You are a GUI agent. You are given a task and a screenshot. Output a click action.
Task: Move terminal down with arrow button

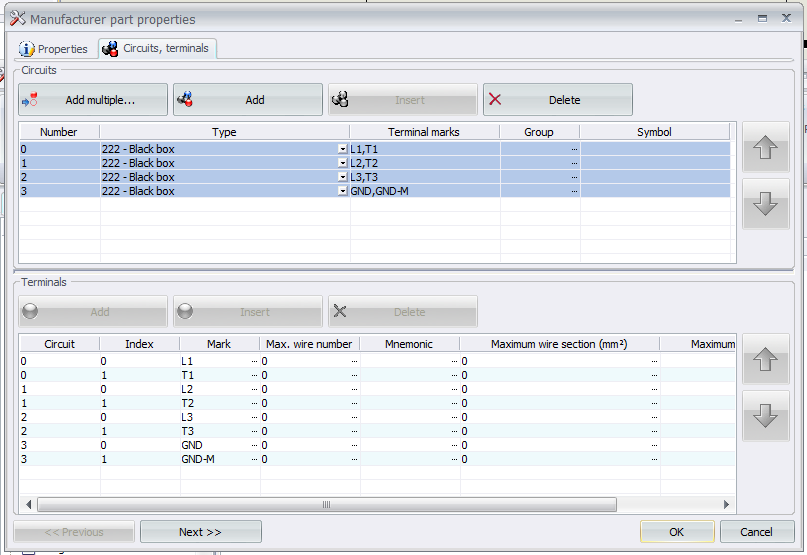[765, 416]
